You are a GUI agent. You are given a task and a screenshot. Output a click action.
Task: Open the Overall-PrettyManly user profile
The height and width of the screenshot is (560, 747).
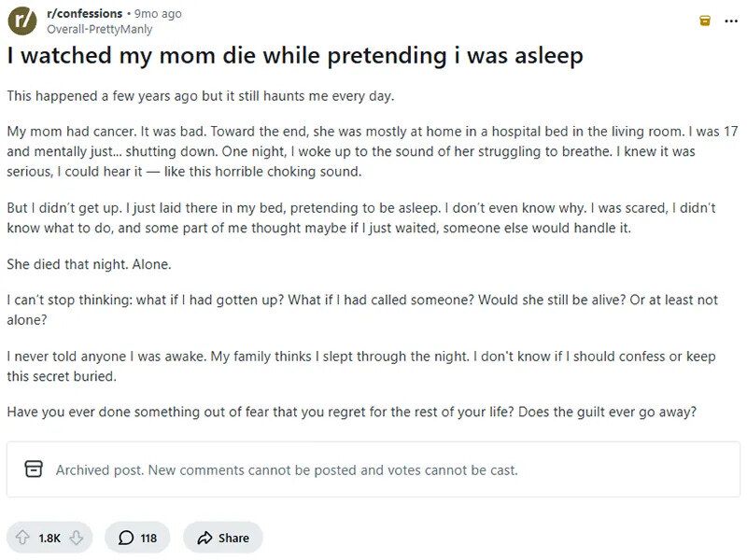(x=99, y=29)
